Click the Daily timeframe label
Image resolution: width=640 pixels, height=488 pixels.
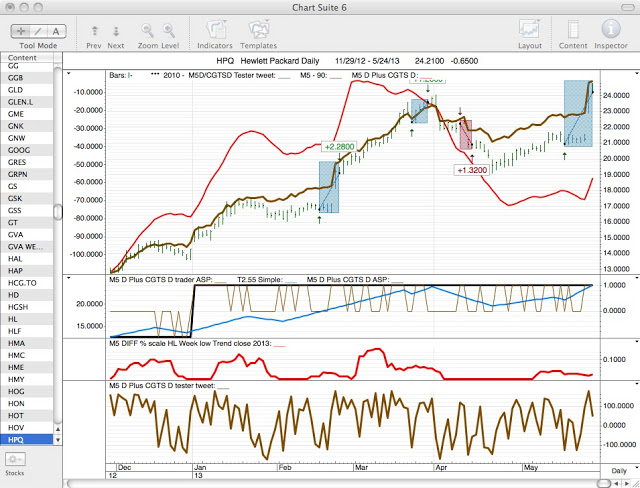point(619,471)
